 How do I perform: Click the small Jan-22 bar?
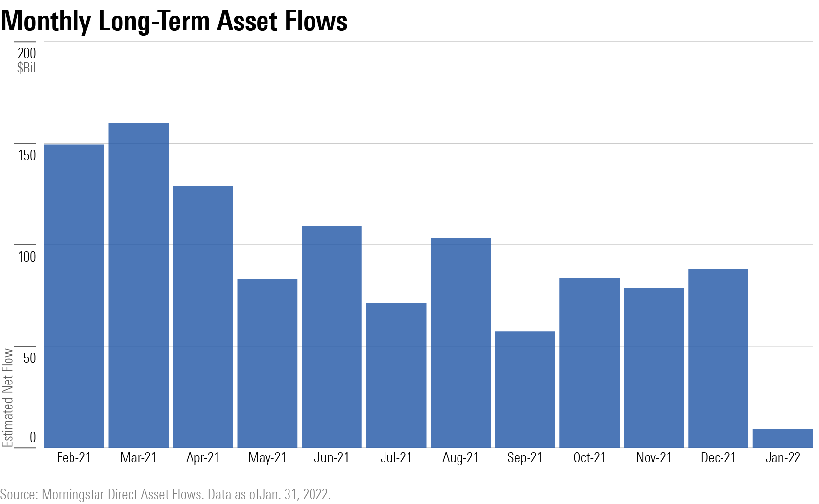tap(783, 438)
